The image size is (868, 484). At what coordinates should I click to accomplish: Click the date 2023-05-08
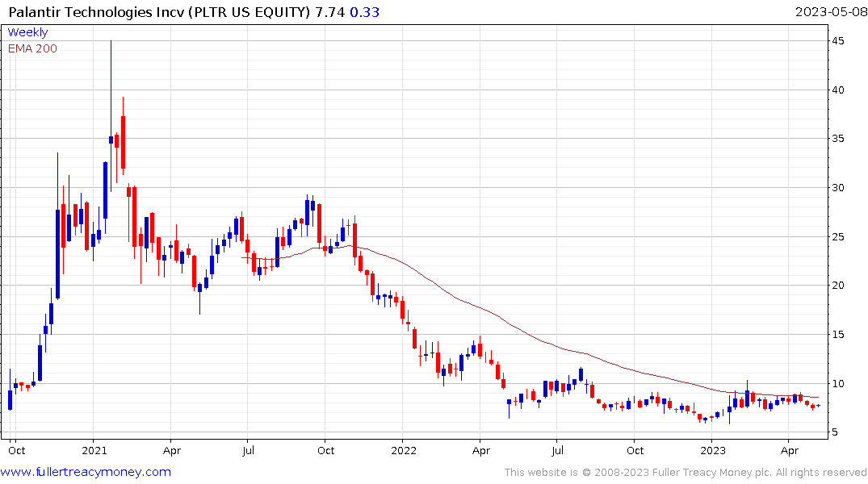click(x=831, y=12)
